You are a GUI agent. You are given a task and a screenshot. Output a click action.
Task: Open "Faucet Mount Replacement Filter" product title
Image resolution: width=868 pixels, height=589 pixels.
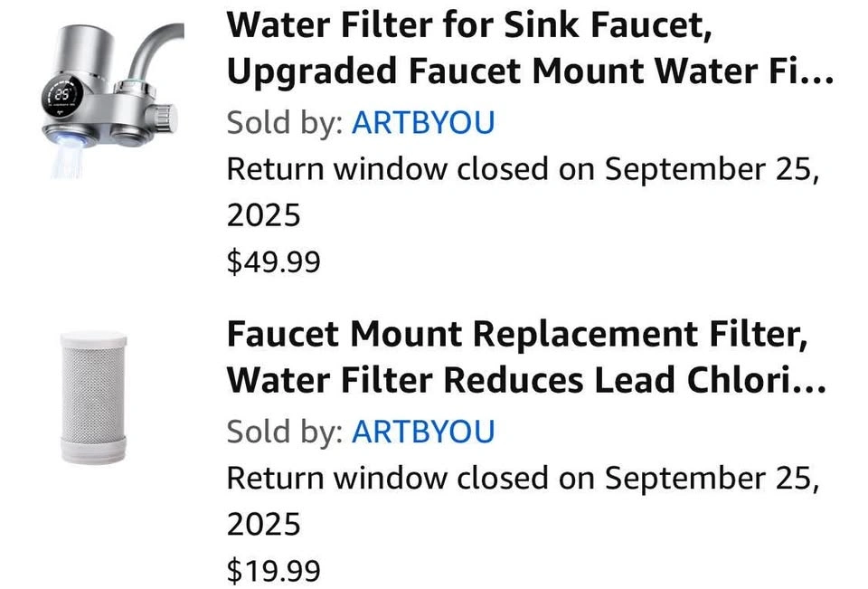(x=516, y=335)
